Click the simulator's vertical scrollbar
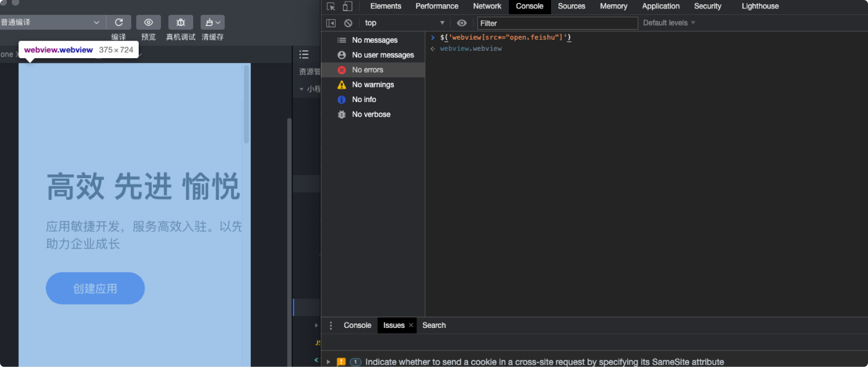Screen dimensions: 868x367 (x=246, y=104)
